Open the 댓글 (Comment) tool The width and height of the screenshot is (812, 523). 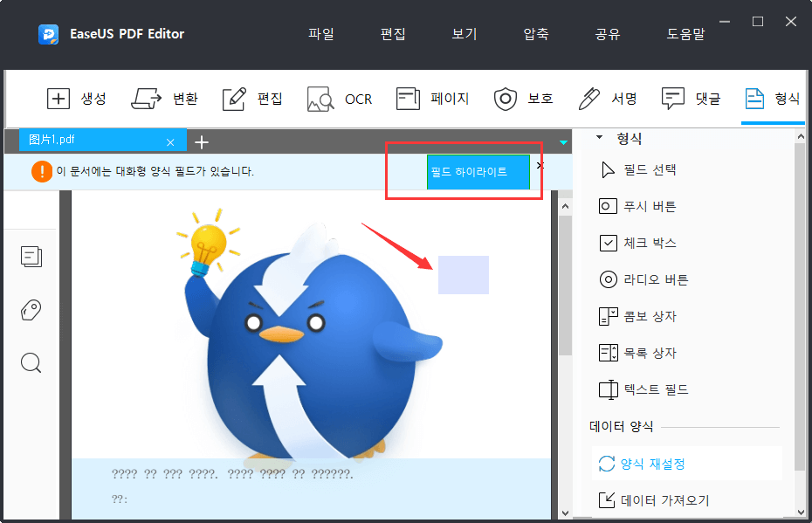click(x=690, y=99)
